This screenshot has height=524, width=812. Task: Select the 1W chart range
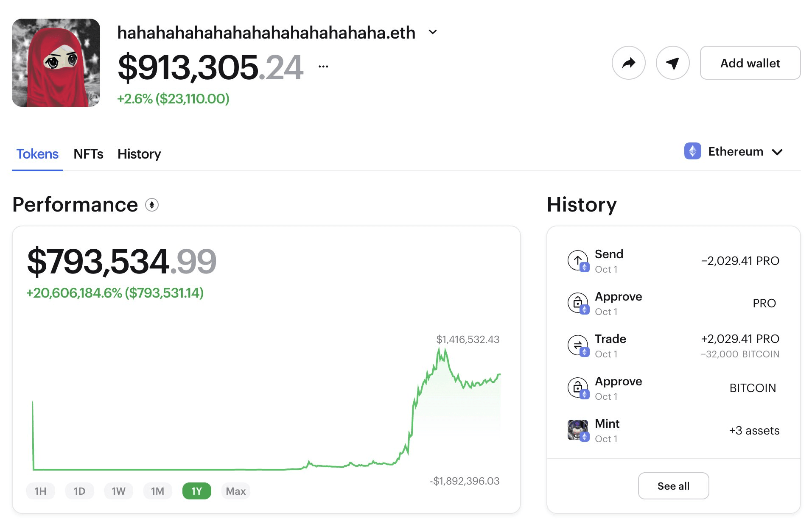pyautogui.click(x=119, y=491)
